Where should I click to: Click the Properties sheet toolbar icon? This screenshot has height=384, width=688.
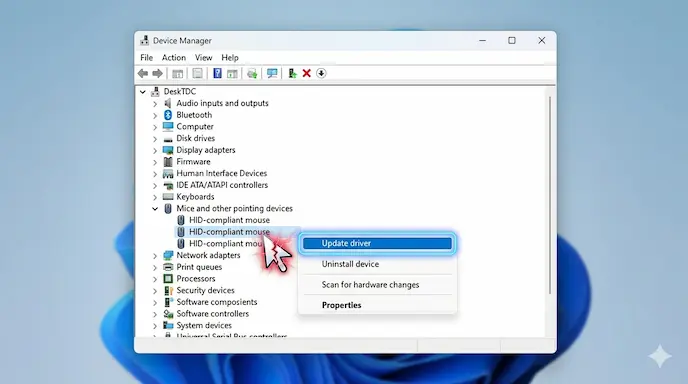(197, 73)
